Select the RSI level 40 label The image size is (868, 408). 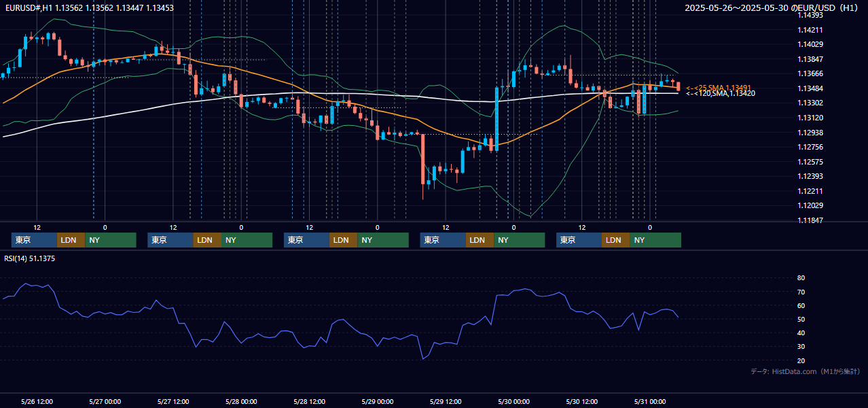[x=801, y=333]
